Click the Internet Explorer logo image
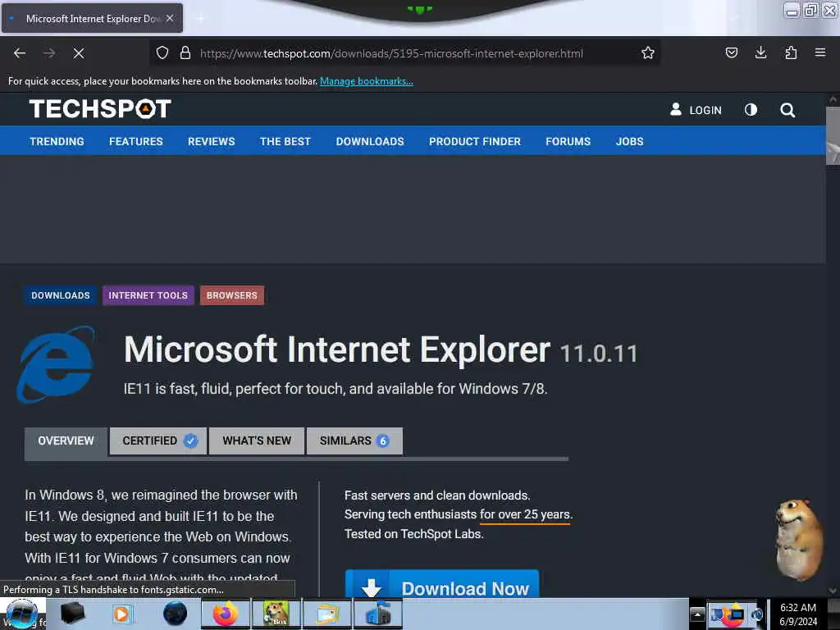 (57, 364)
